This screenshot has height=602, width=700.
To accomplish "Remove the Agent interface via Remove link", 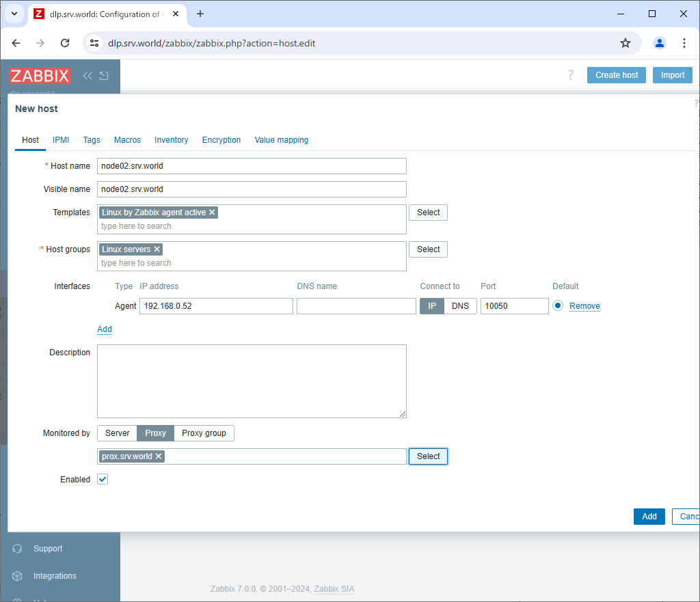I will (584, 306).
